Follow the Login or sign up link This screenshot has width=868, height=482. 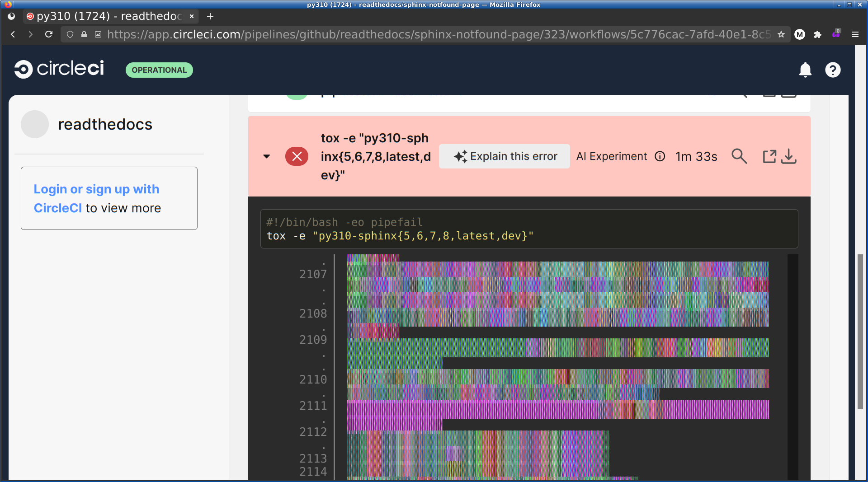[96, 189]
